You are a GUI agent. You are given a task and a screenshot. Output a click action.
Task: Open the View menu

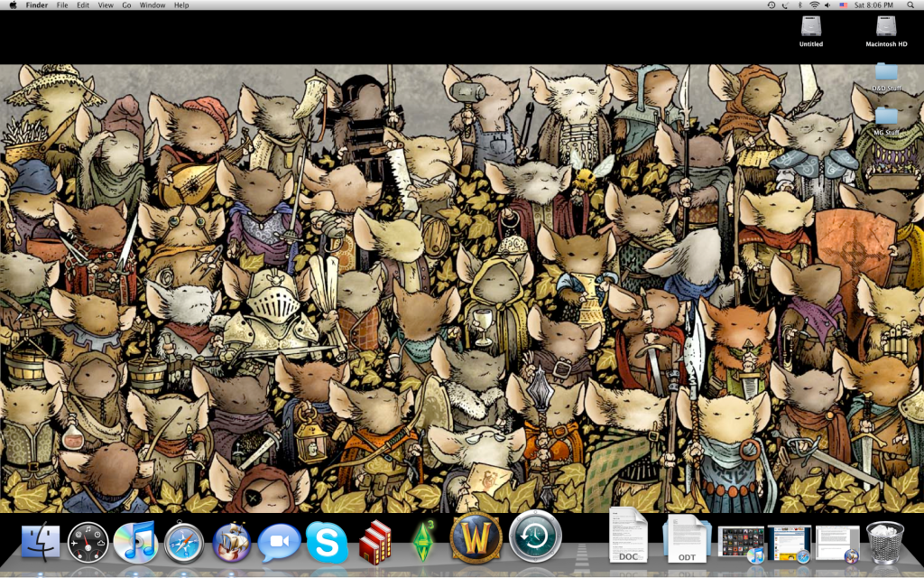[x=106, y=5]
